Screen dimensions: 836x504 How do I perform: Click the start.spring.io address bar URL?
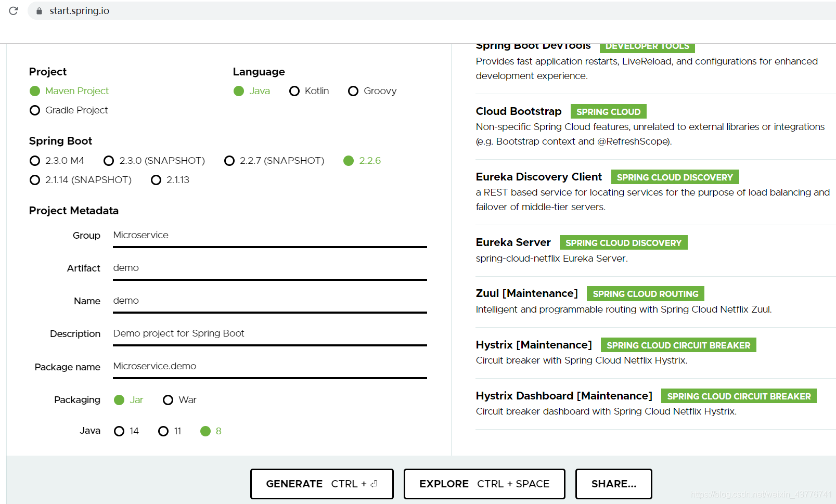click(x=79, y=11)
